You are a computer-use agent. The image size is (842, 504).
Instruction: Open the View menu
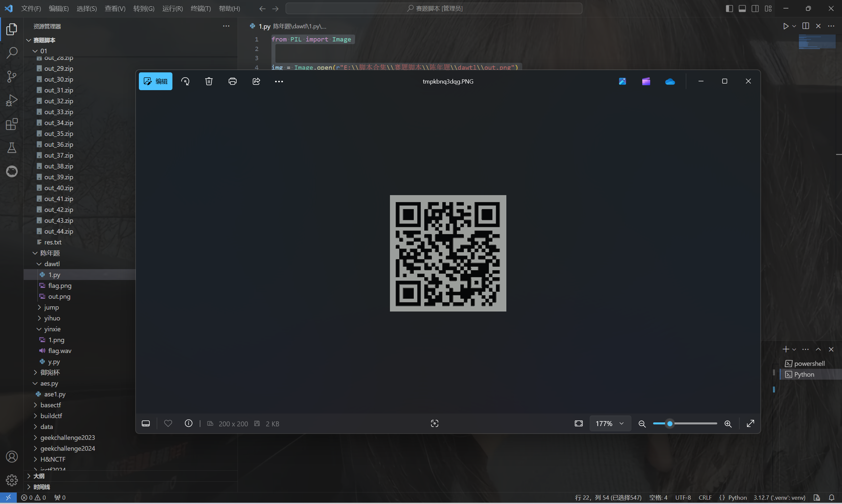115,9
